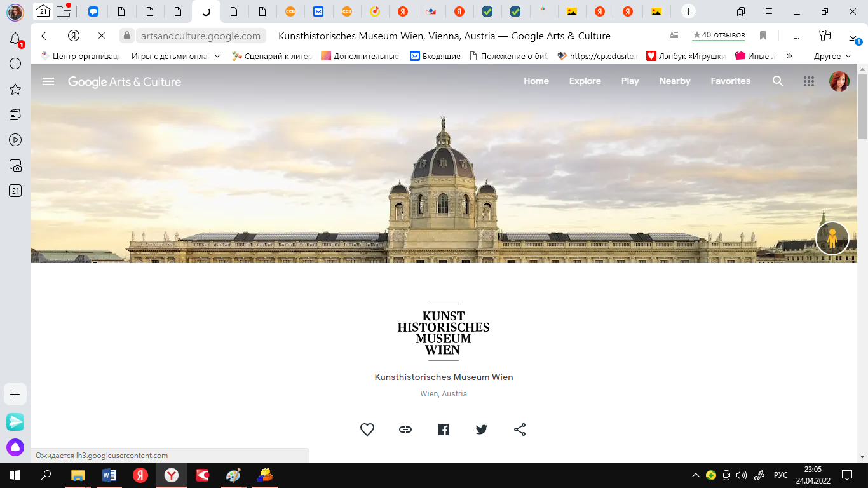Image resolution: width=868 pixels, height=488 pixels.
Task: Bookmark this page with the bookmark icon
Action: 763,36
